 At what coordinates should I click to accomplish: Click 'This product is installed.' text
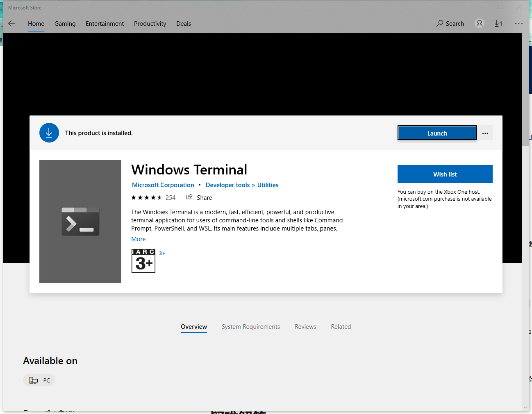[99, 133]
